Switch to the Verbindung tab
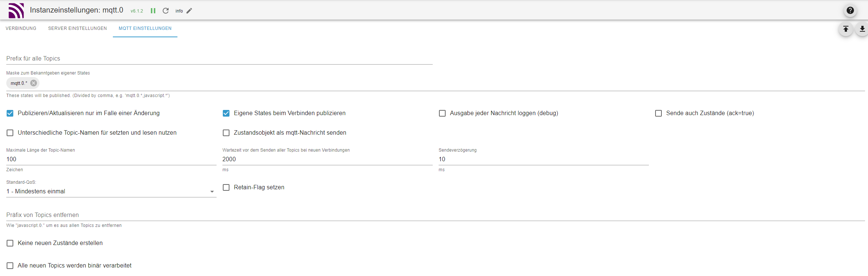The height and width of the screenshot is (276, 868). pos(21,28)
